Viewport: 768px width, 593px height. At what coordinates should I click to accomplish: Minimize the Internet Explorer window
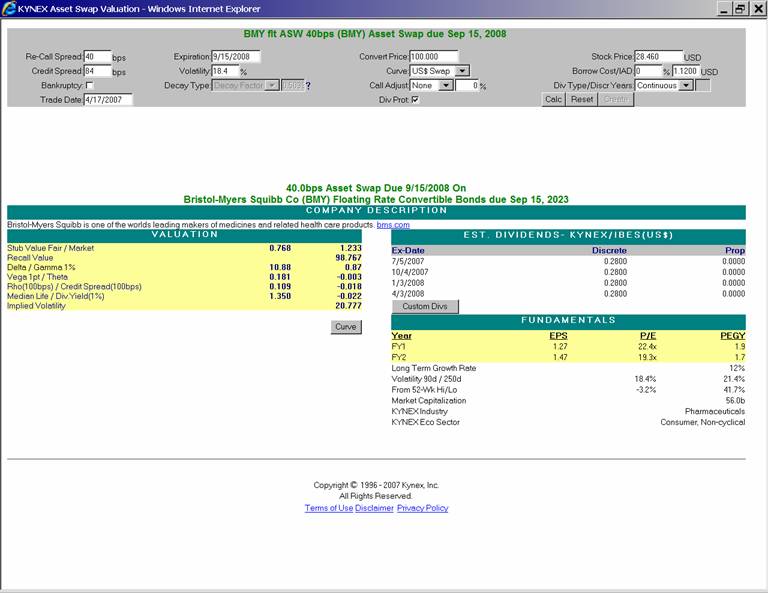(724, 9)
